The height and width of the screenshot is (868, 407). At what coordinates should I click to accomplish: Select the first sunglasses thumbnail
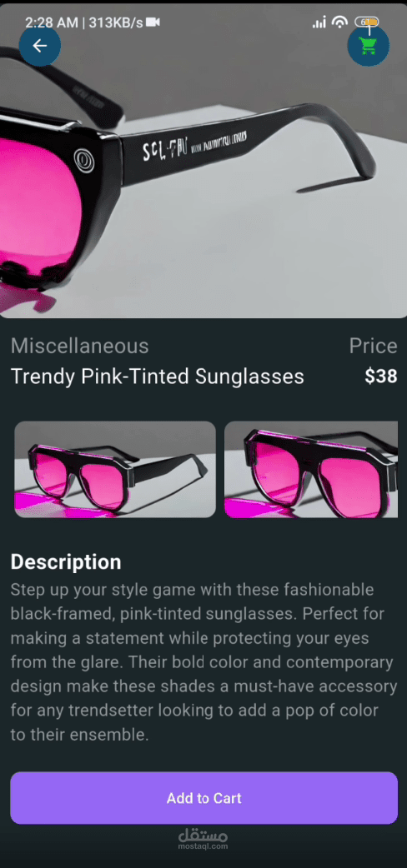click(x=115, y=470)
